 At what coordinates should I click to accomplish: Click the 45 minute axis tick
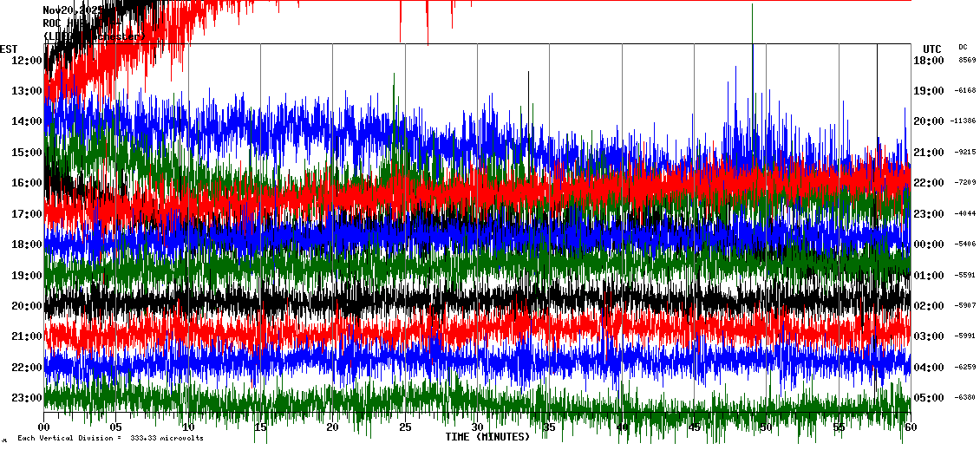(x=694, y=427)
